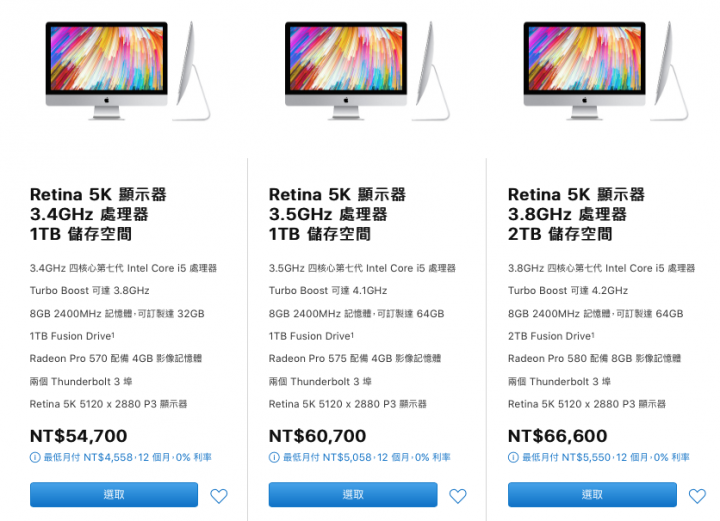720x521 pixels.
Task: Click the side-view iMac image in the 3.8GHz column
Action: tap(669, 71)
